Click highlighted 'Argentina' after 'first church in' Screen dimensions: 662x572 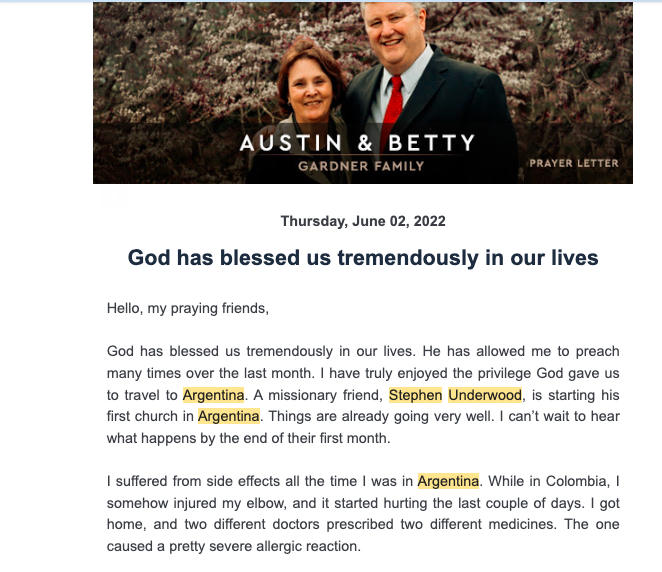tap(228, 416)
